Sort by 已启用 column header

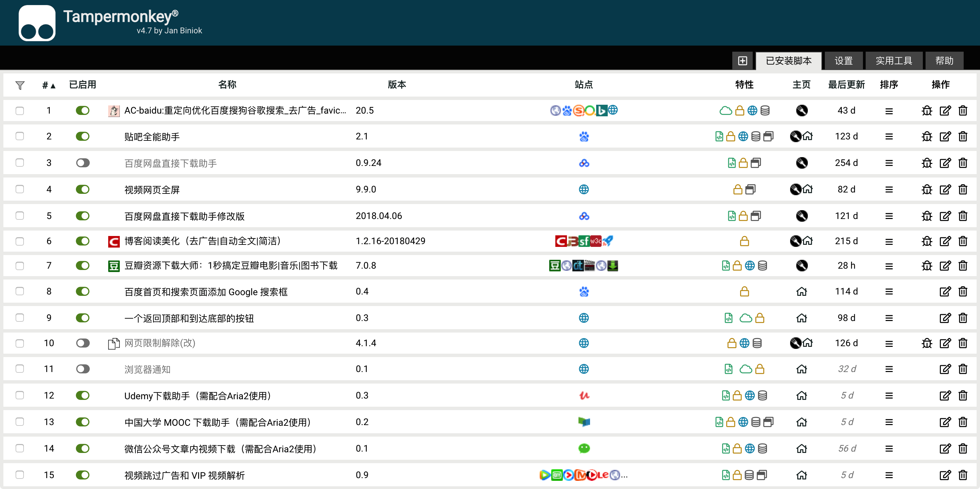83,84
